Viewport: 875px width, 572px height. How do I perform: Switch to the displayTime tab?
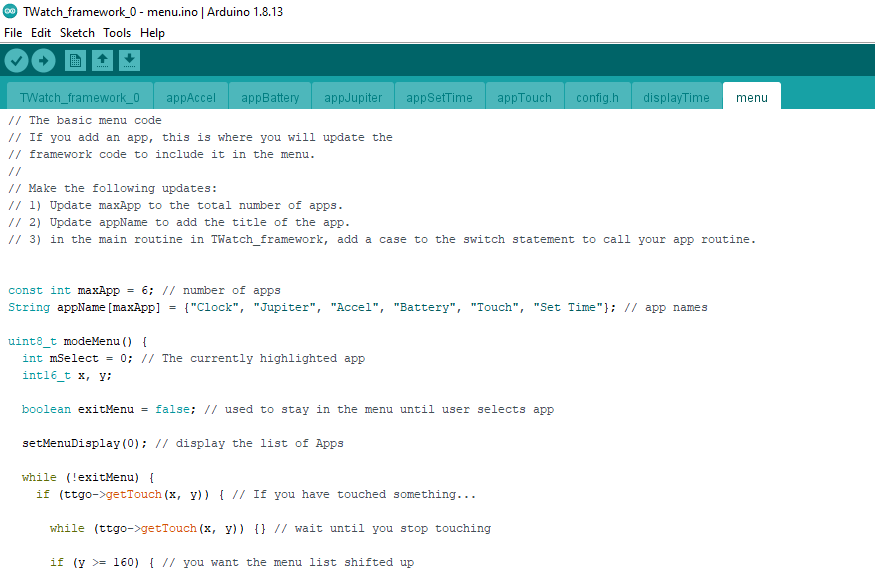point(676,97)
